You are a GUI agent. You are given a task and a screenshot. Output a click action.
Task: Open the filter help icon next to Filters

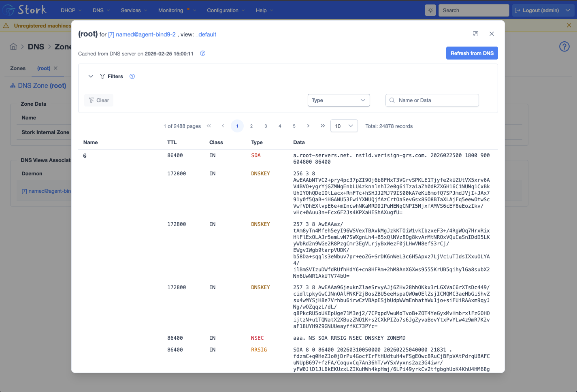pyautogui.click(x=132, y=76)
